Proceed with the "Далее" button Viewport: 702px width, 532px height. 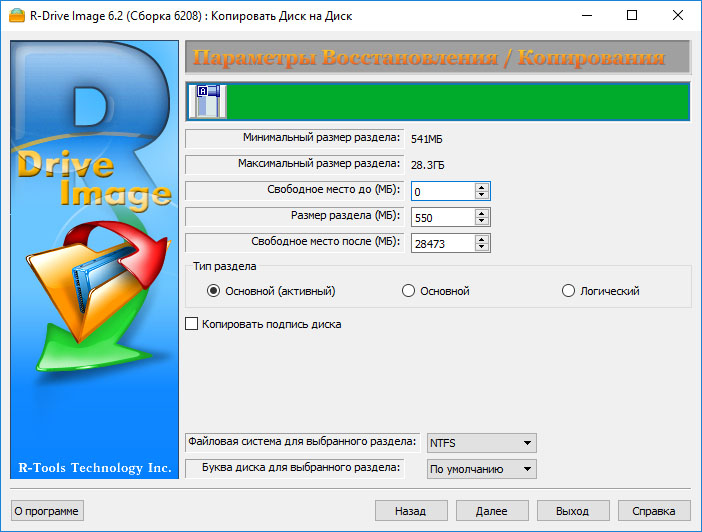492,511
